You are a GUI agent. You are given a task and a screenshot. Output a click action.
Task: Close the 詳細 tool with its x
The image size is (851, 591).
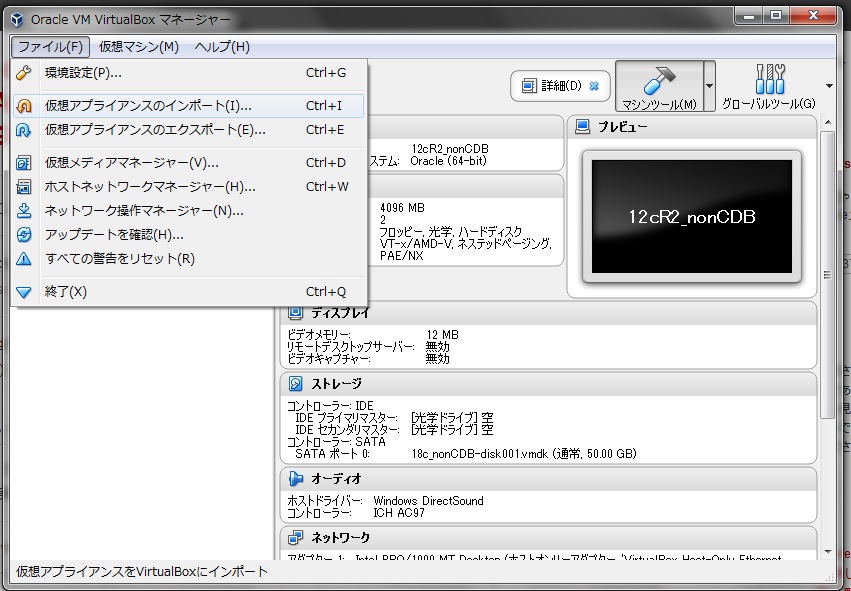click(x=594, y=86)
